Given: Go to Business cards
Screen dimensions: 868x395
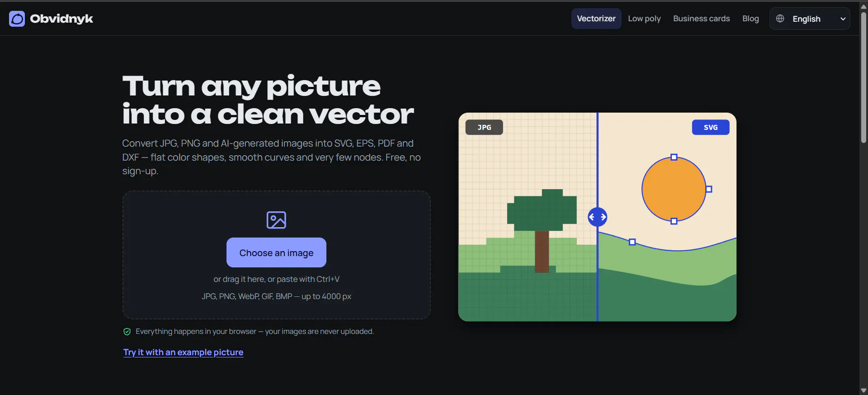Looking at the screenshot, I should [x=701, y=19].
